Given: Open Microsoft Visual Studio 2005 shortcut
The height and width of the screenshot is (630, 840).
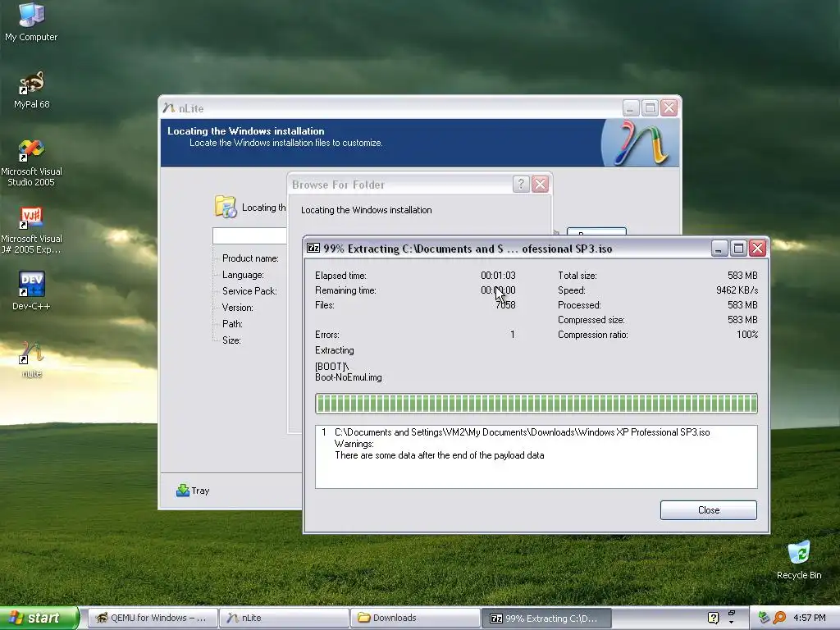Looking at the screenshot, I should pos(31,162).
